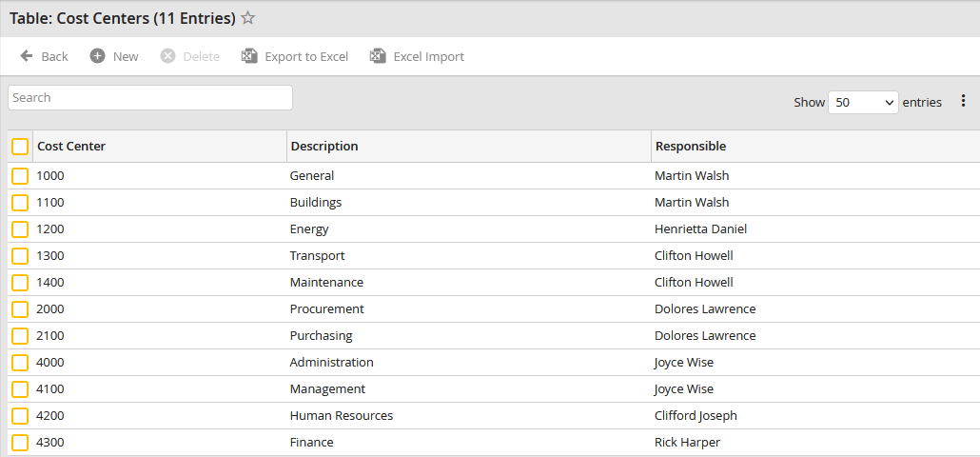
Task: Click the Export to Excel icon
Action: (x=249, y=56)
